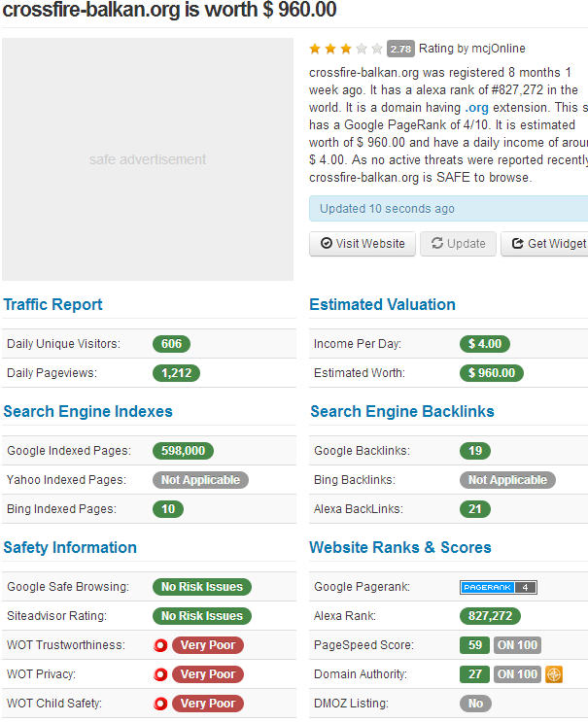Screen dimensions: 588x722
Task: Click WOT Child Safety Very Poor badge
Action: tap(208, 704)
